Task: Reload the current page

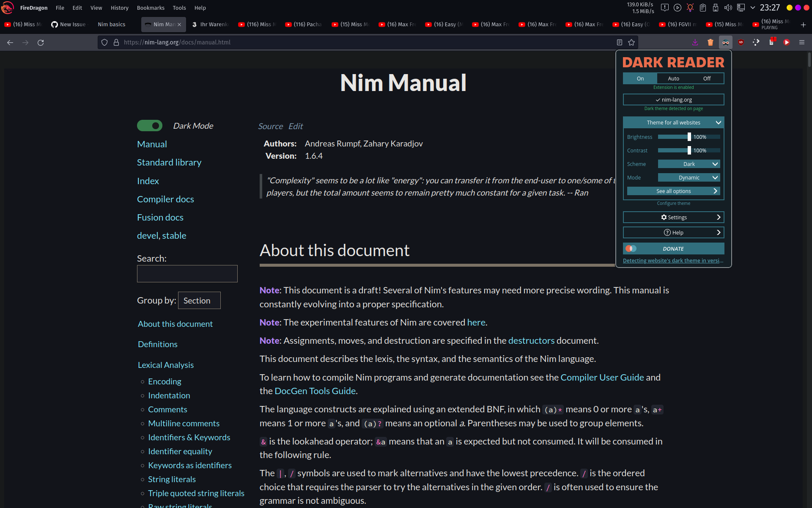Action: point(41,42)
